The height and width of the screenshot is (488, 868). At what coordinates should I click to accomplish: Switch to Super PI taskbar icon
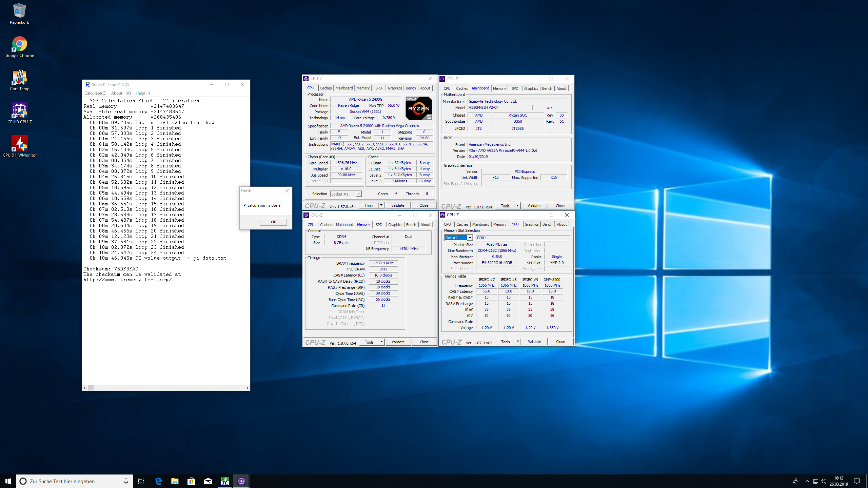pos(224,481)
